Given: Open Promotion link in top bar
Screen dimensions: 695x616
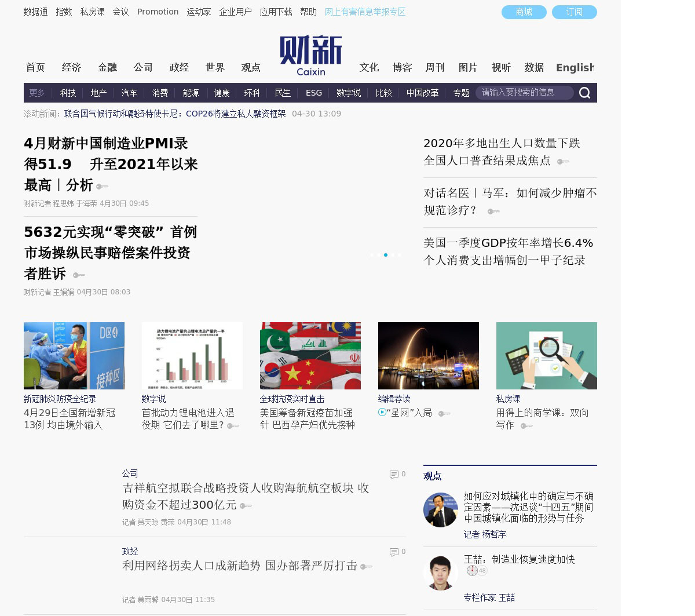Looking at the screenshot, I should pos(158,12).
